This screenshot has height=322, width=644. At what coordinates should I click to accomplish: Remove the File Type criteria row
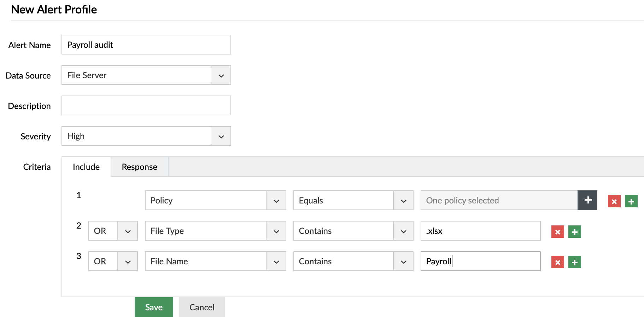[x=557, y=232]
